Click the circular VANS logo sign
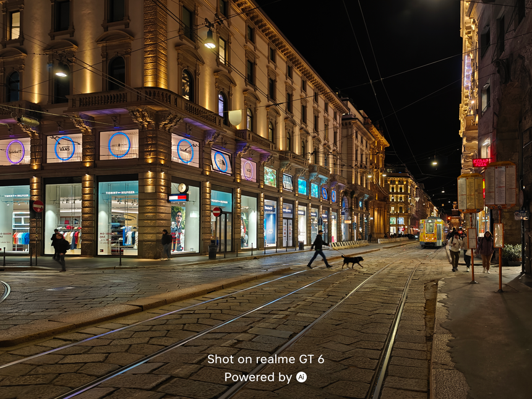This screenshot has height=399, width=532. [64, 148]
